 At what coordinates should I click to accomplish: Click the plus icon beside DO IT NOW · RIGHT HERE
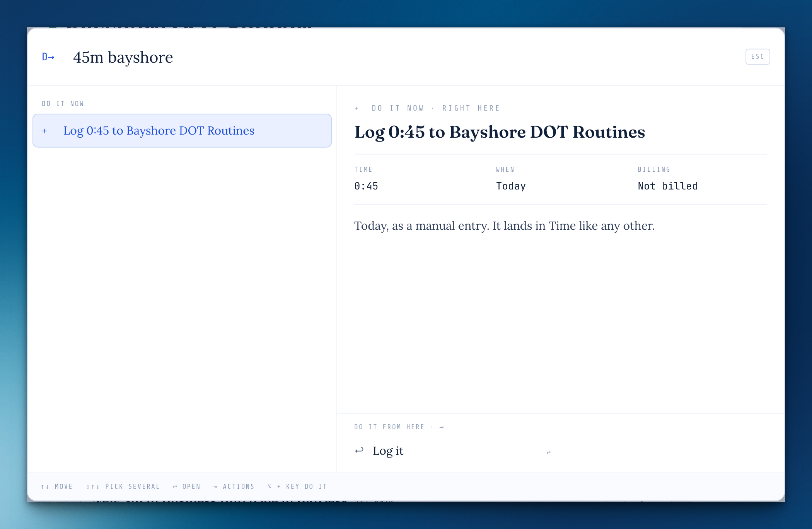coord(357,108)
